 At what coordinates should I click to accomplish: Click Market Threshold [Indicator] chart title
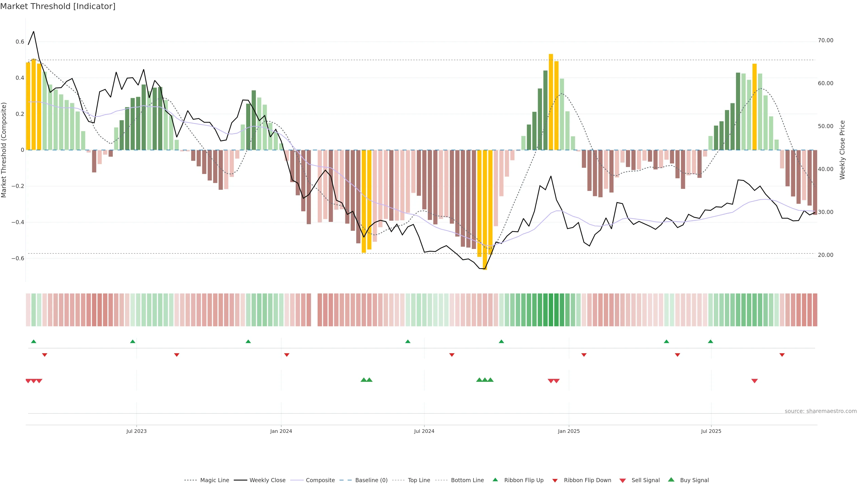58,6
